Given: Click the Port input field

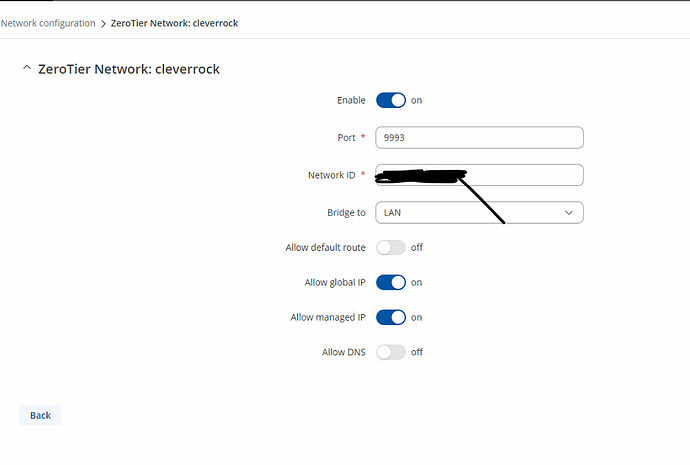Looking at the screenshot, I should [x=479, y=138].
